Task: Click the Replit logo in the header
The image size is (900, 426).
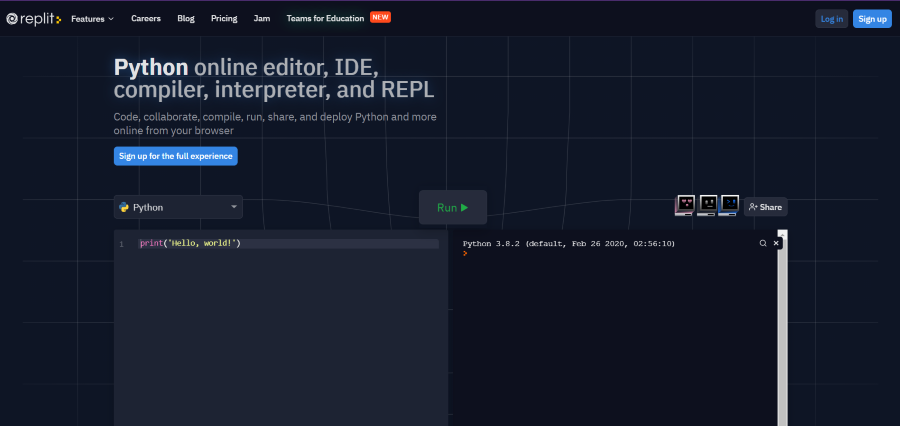Action: 33,19
